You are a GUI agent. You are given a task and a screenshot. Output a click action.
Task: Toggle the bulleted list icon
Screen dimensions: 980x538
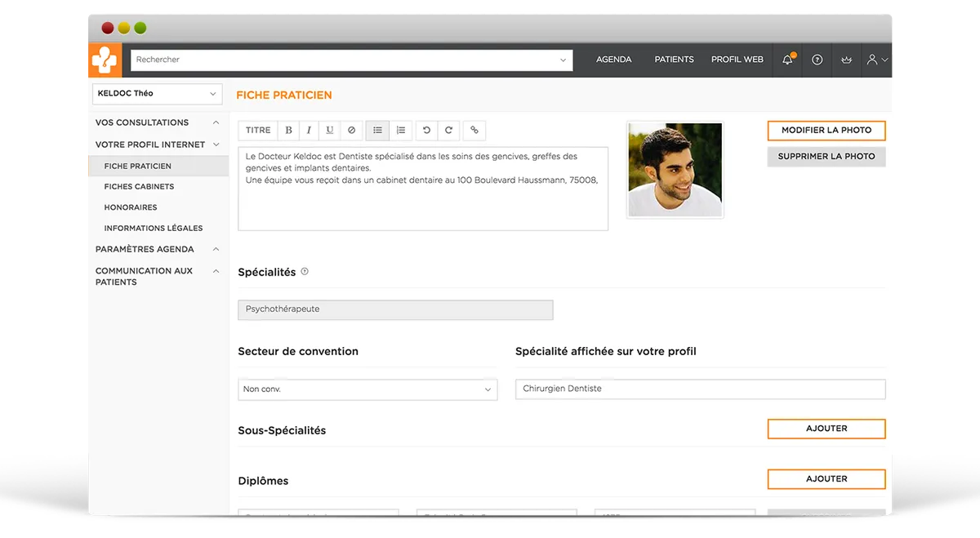click(x=377, y=130)
